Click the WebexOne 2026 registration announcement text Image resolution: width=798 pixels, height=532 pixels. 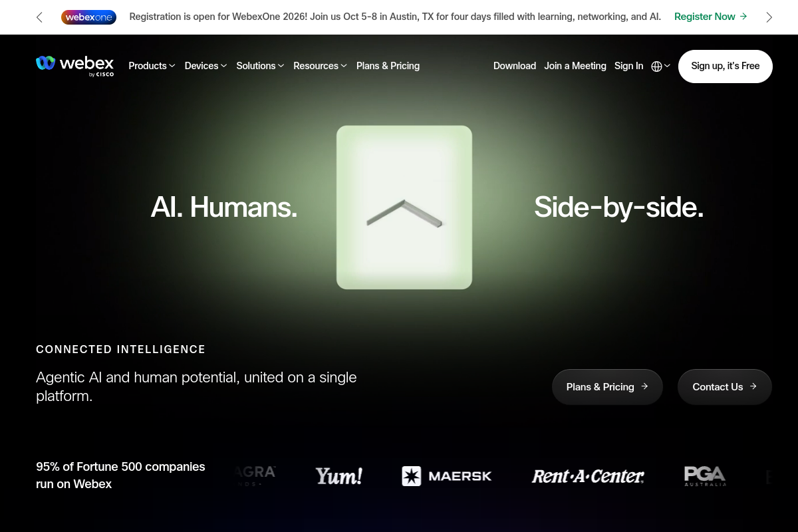point(395,17)
